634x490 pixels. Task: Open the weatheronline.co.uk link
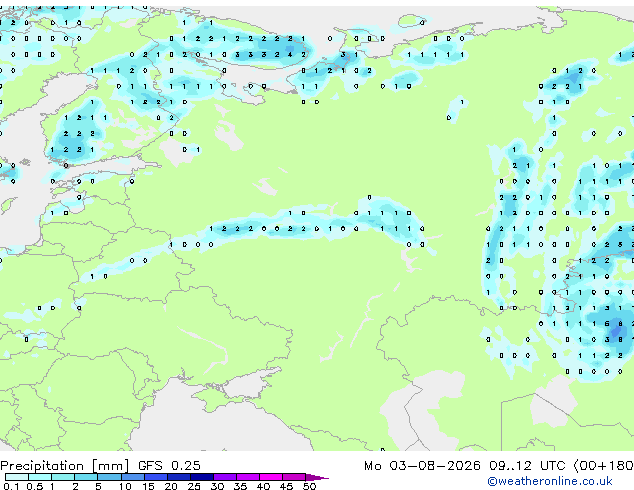[x=550, y=481]
